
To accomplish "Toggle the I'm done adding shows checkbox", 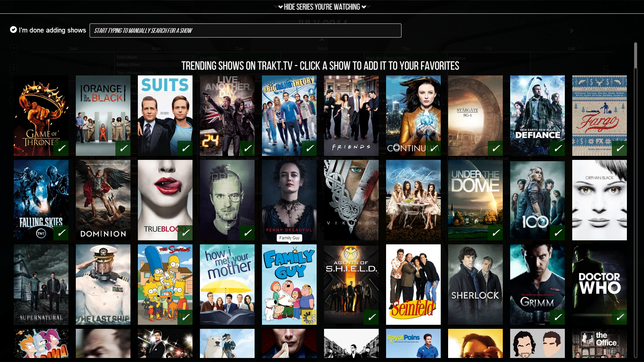I will coord(14,30).
